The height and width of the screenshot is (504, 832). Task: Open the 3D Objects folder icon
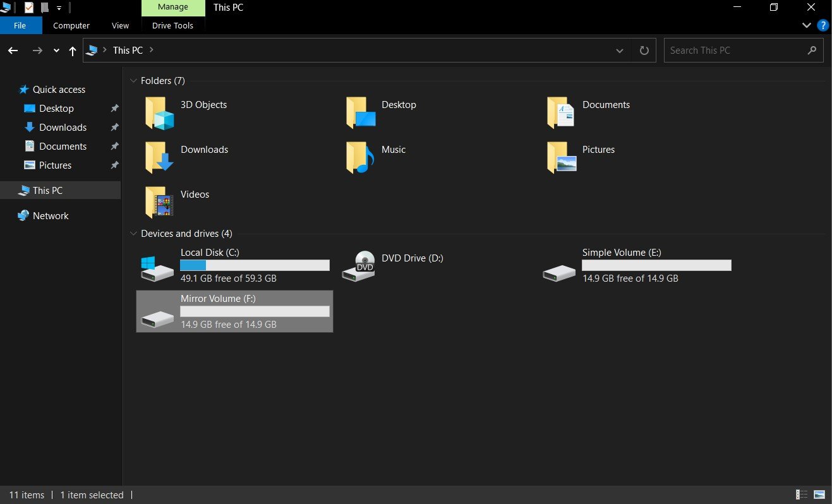159,113
